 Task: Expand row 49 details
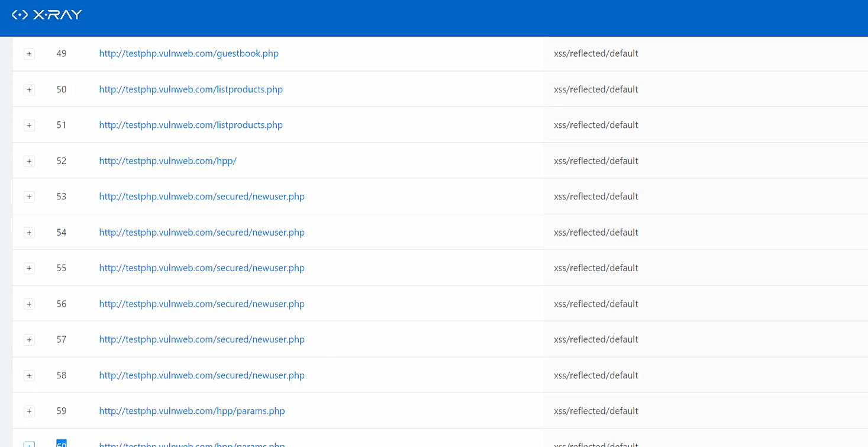pyautogui.click(x=29, y=54)
